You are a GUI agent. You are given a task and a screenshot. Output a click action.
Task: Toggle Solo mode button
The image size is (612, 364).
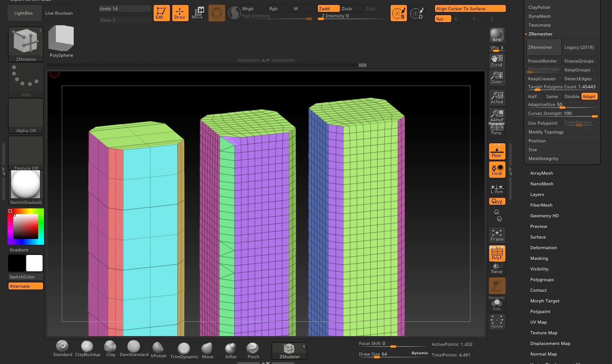click(497, 305)
